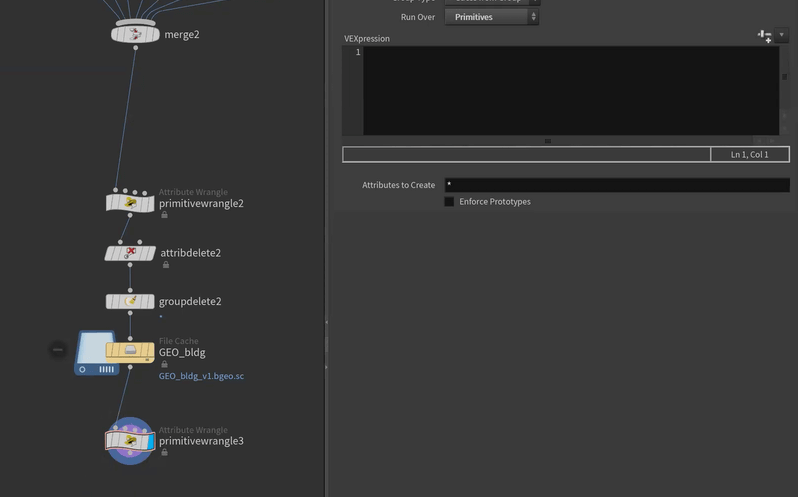798x497 pixels.
Task: Click the VEXpression horizontal scrollbar handle
Action: [547, 141]
